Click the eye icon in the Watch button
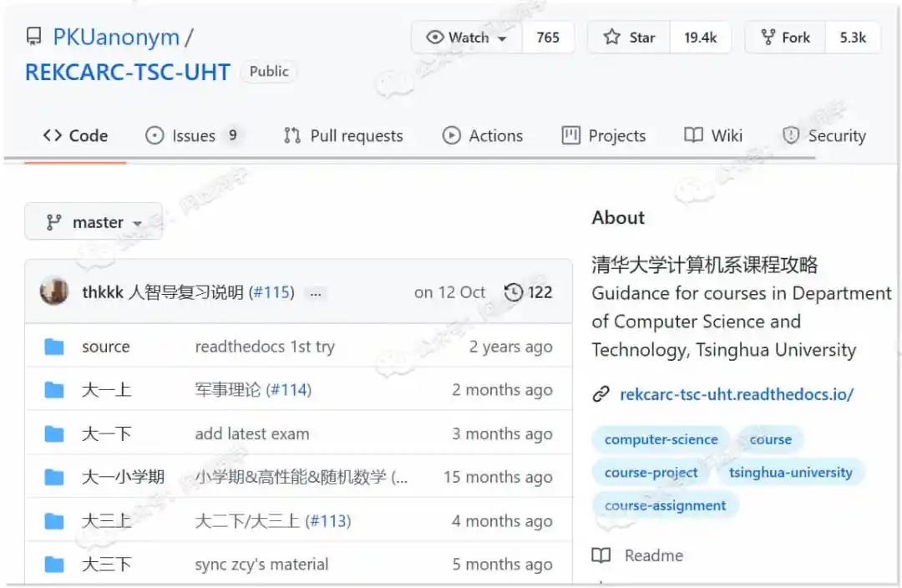 tap(435, 38)
